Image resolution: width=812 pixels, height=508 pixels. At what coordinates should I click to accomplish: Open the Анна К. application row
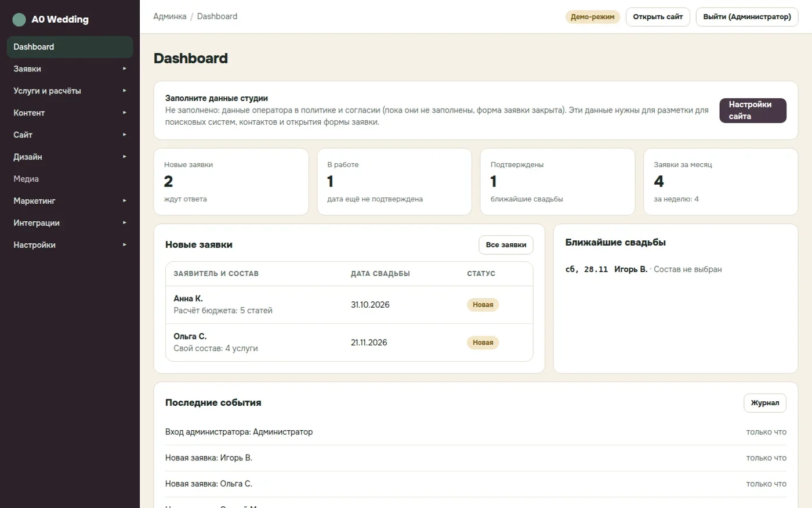click(349, 305)
